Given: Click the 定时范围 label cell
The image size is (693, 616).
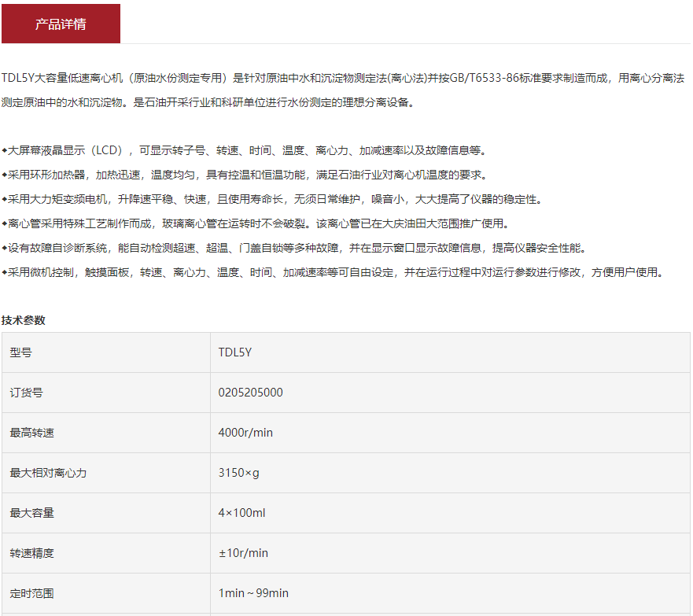Looking at the screenshot, I should pos(106,593).
